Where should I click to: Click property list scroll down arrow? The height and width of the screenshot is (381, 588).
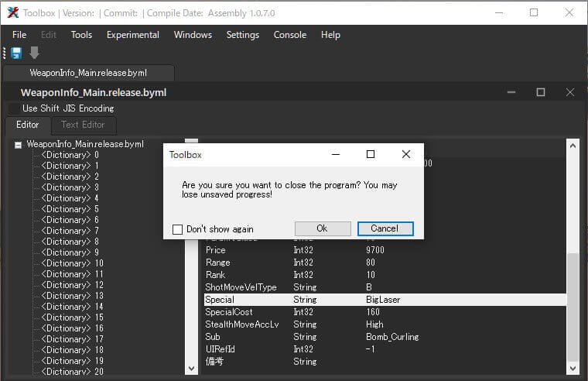(x=573, y=369)
